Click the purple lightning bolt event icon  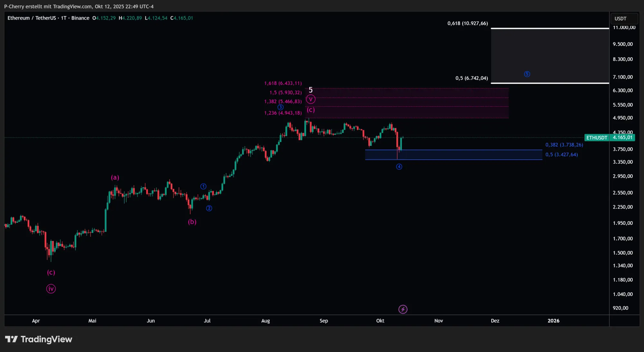(403, 309)
